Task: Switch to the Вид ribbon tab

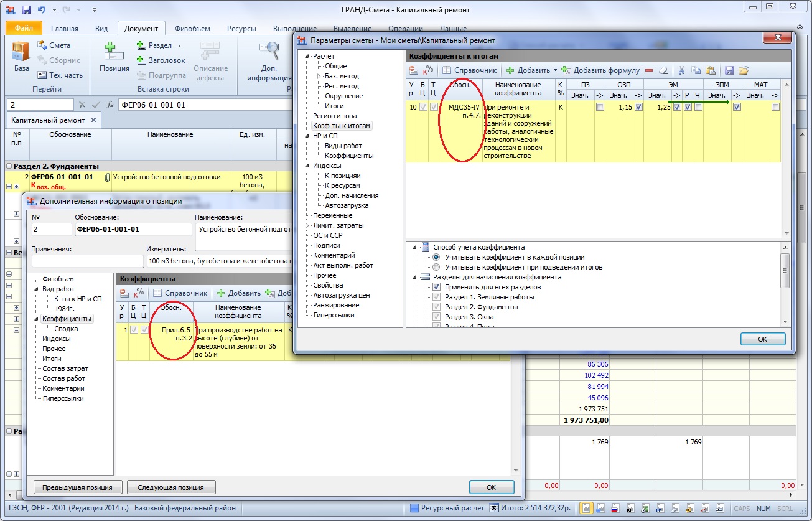Action: 101,29
